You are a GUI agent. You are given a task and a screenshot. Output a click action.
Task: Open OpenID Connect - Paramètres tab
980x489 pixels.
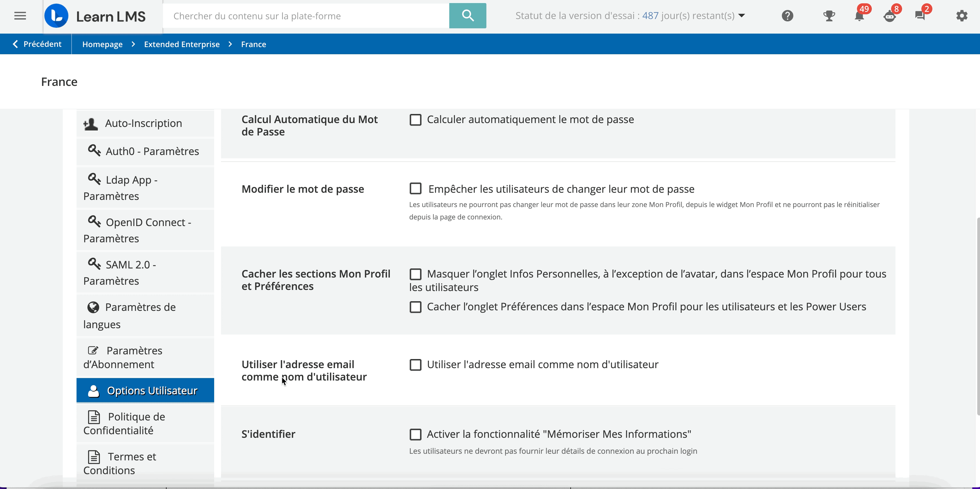tap(145, 230)
